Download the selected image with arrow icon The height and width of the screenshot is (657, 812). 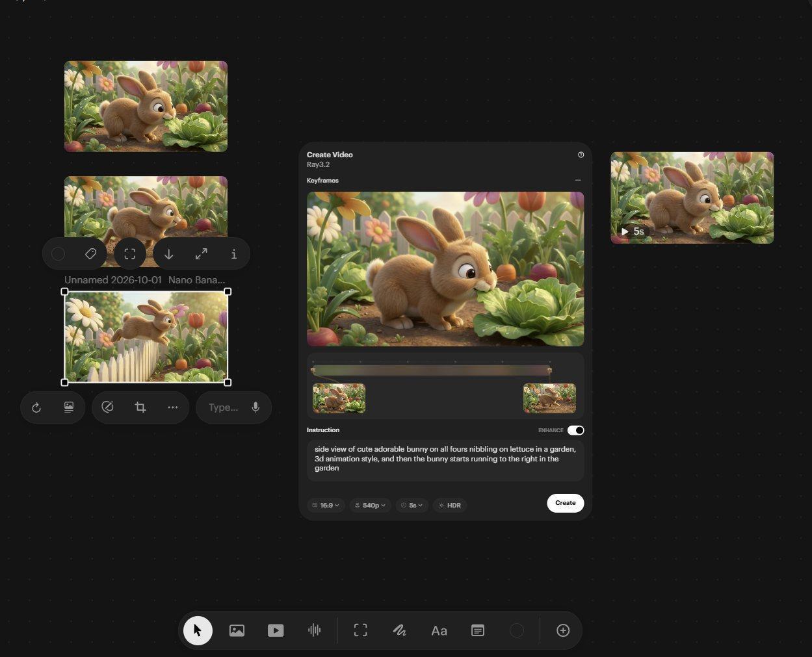169,254
